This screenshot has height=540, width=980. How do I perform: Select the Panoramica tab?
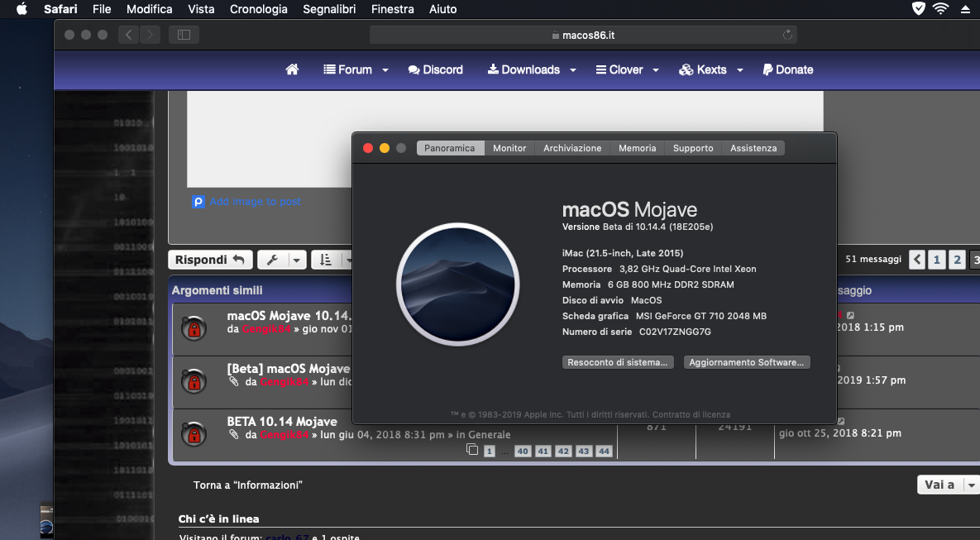click(x=450, y=148)
